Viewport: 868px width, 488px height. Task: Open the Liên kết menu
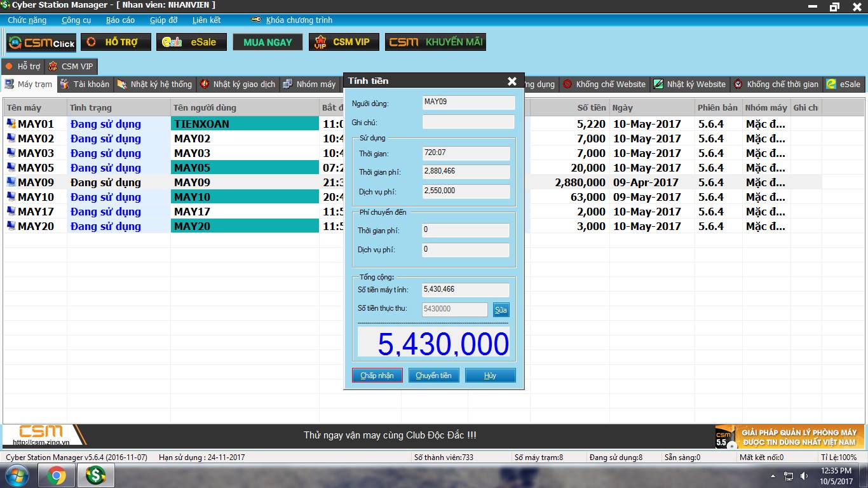click(x=207, y=20)
